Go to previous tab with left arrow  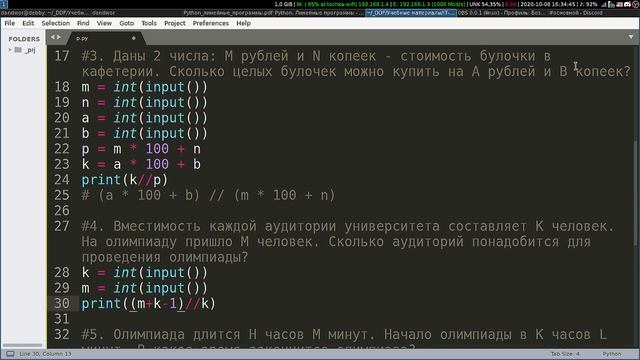tap(52, 37)
